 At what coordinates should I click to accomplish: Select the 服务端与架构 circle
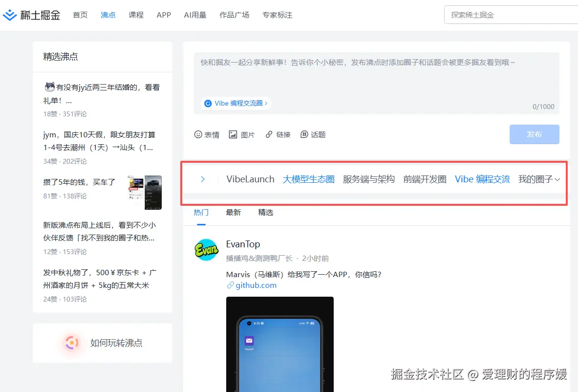click(368, 179)
